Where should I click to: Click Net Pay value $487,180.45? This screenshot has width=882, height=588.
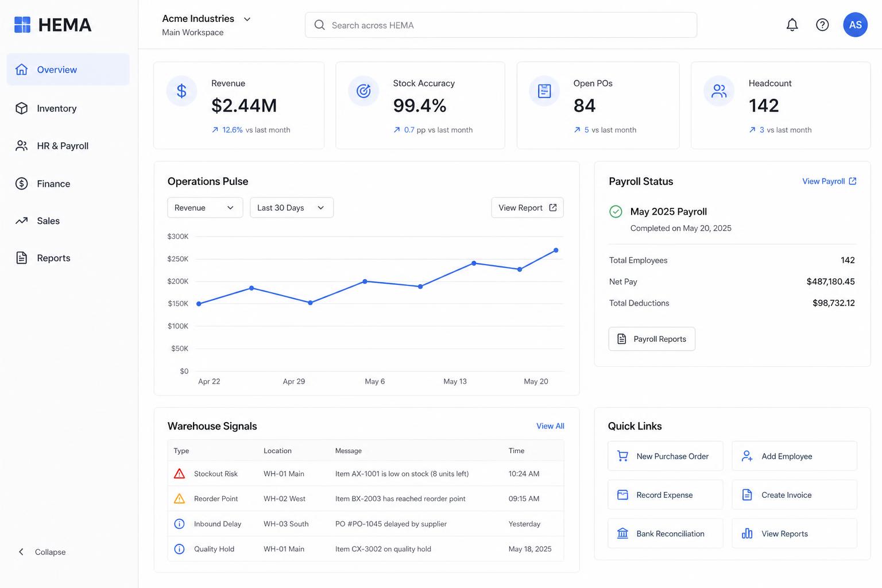[x=830, y=281]
